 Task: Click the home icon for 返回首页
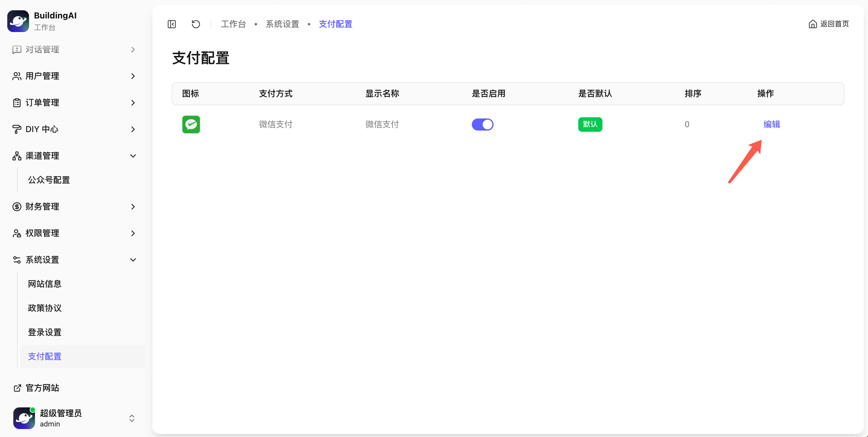point(812,24)
